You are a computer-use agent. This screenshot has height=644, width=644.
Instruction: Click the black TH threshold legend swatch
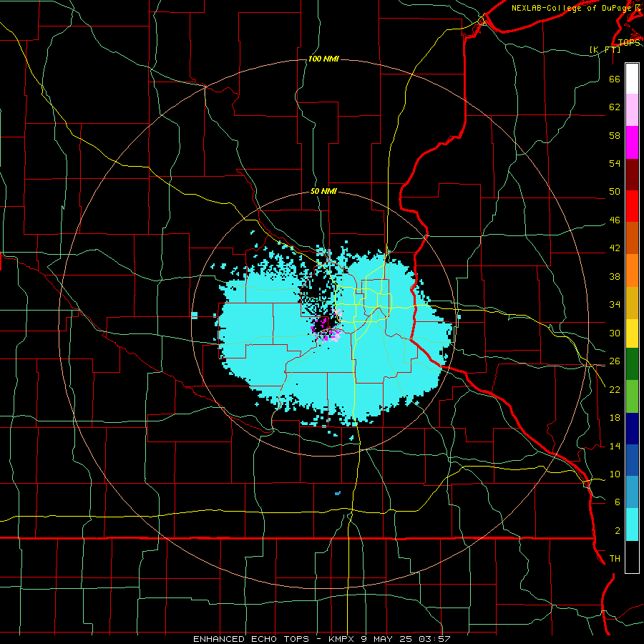(632, 557)
